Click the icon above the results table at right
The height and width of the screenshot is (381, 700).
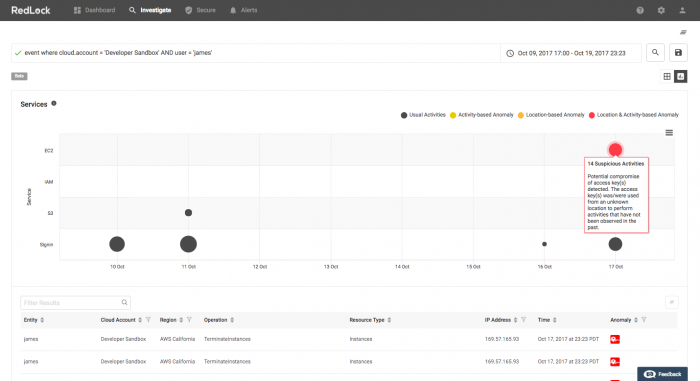click(671, 302)
